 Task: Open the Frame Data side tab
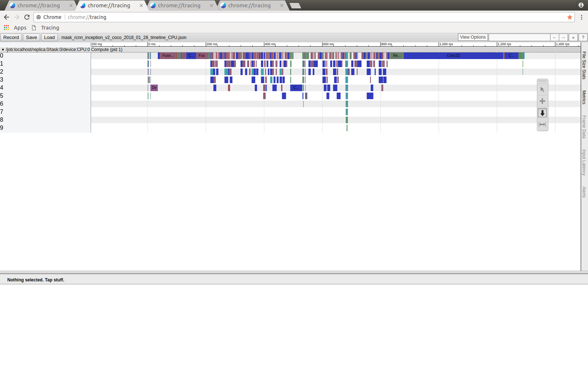click(x=584, y=127)
